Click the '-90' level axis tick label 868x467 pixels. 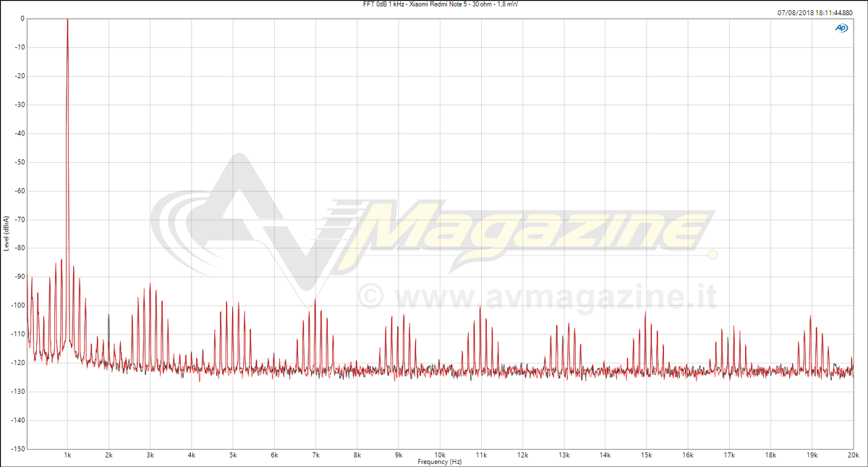coord(20,277)
